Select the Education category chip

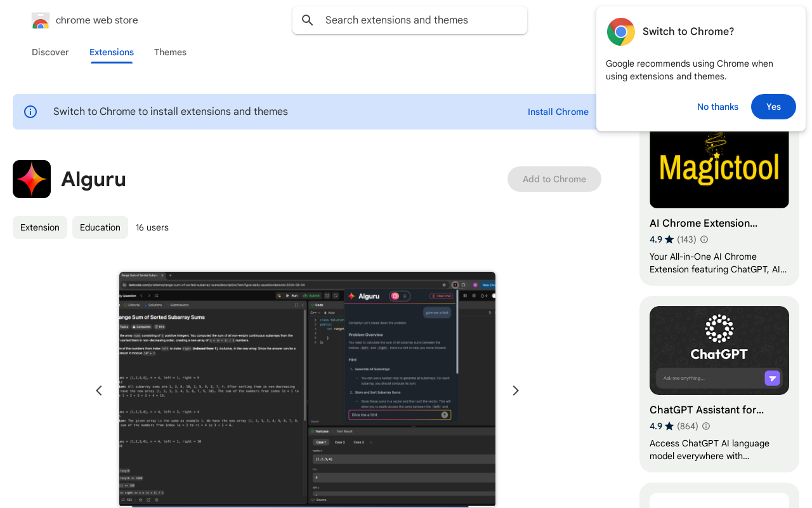coord(100,227)
